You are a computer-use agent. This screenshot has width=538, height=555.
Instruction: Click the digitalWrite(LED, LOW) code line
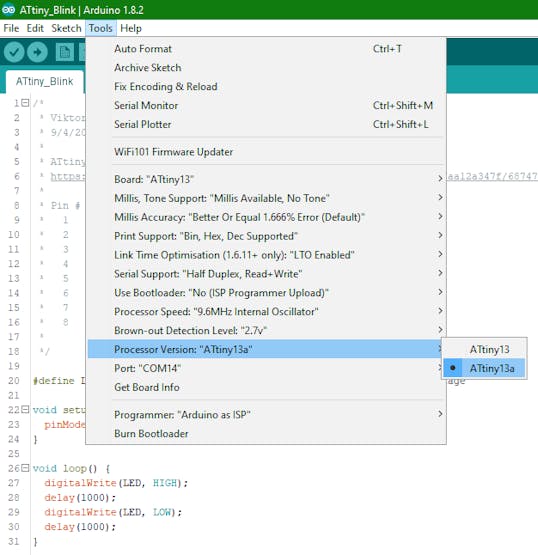113,512
